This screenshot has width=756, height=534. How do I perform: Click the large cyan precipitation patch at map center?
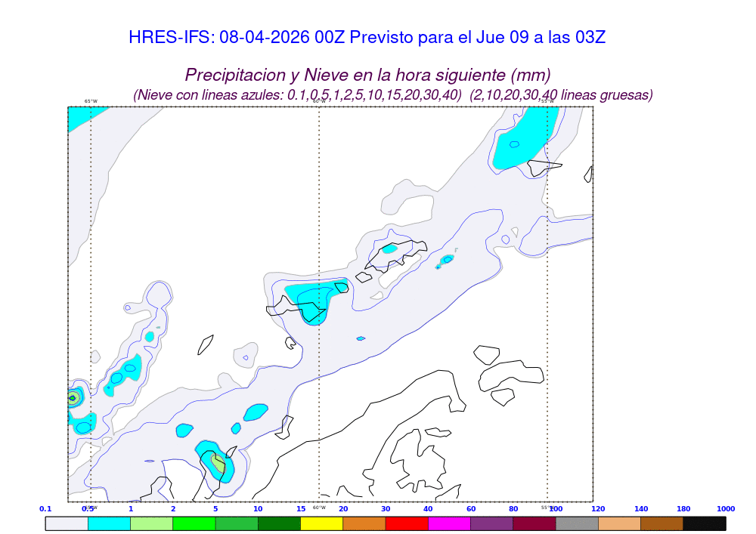314,298
